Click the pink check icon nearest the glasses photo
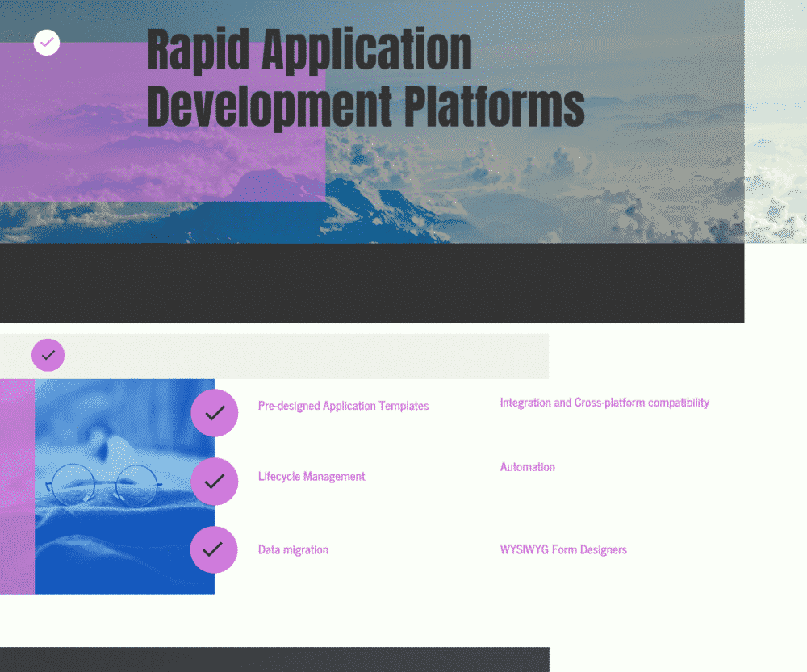Image resolution: width=807 pixels, height=672 pixels. pyautogui.click(x=214, y=482)
